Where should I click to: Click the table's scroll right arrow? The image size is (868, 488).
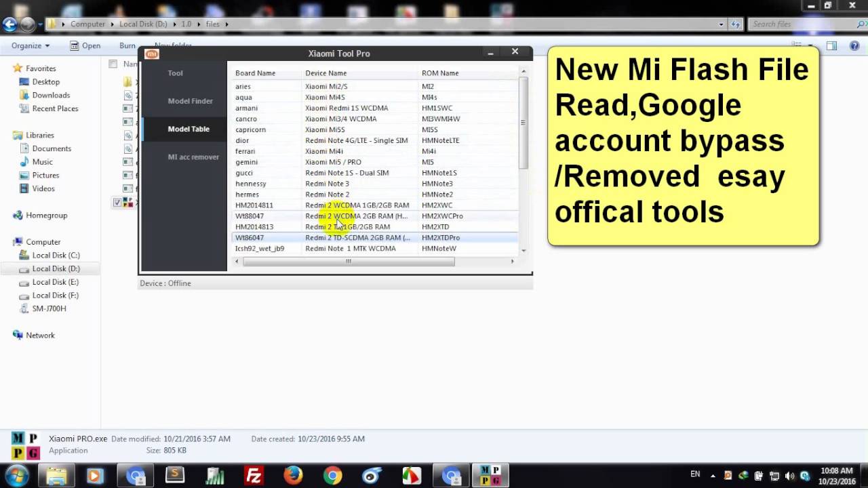pos(512,262)
